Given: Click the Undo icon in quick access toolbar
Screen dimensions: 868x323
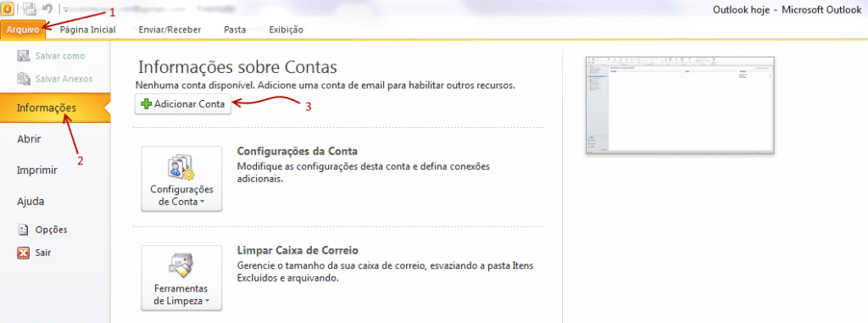Looking at the screenshot, I should click(47, 8).
